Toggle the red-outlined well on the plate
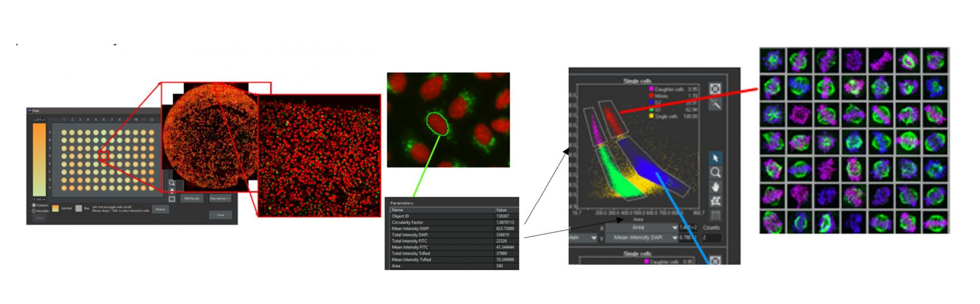Image resolution: width=980 pixels, height=304 pixels. pyautogui.click(x=104, y=157)
